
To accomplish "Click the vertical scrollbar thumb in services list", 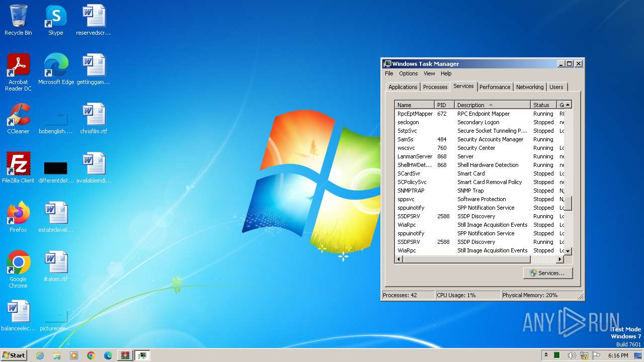I will click(568, 203).
